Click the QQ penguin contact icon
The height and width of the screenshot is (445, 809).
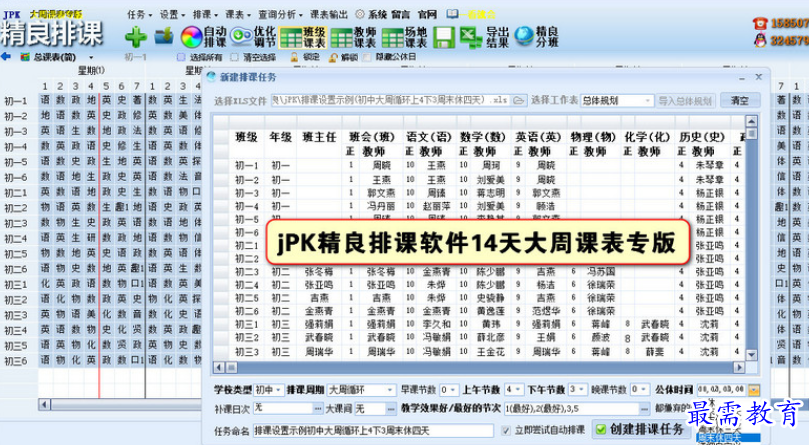click(x=760, y=40)
